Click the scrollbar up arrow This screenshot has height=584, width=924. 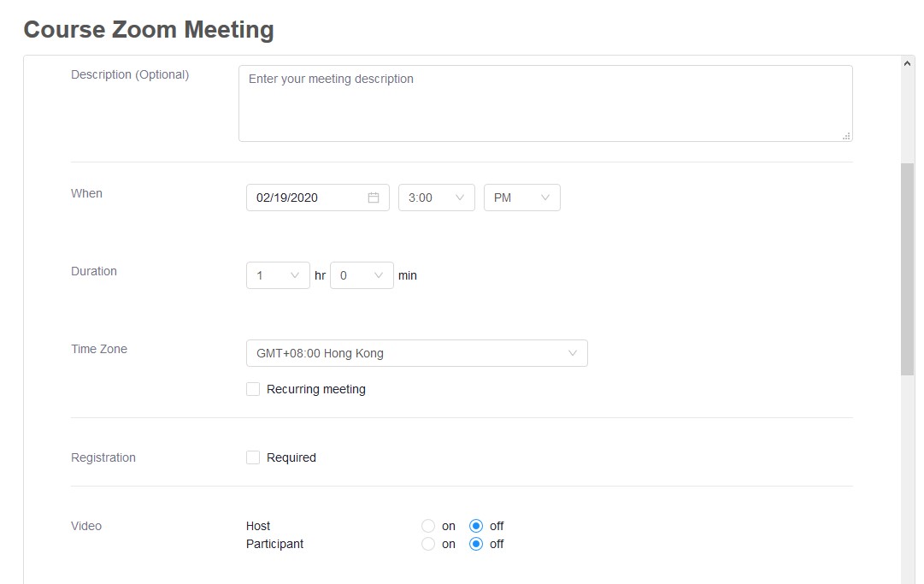click(x=908, y=62)
